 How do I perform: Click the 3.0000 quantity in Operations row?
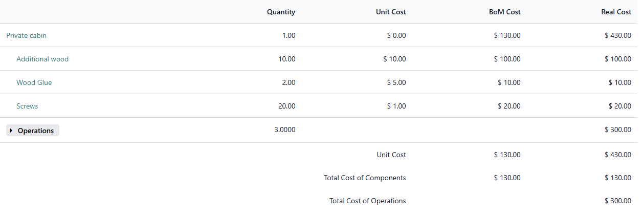tap(284, 130)
